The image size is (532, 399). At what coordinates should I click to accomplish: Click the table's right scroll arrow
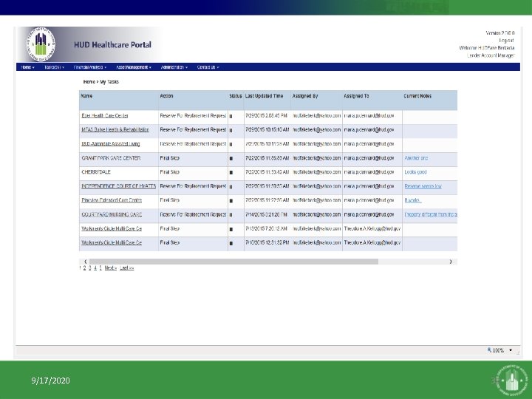pyautogui.click(x=451, y=262)
